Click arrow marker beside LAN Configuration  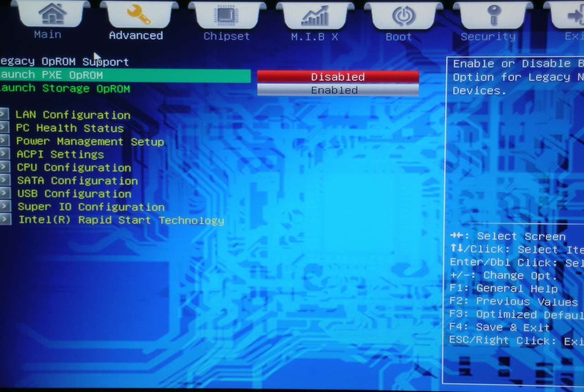click(x=4, y=114)
